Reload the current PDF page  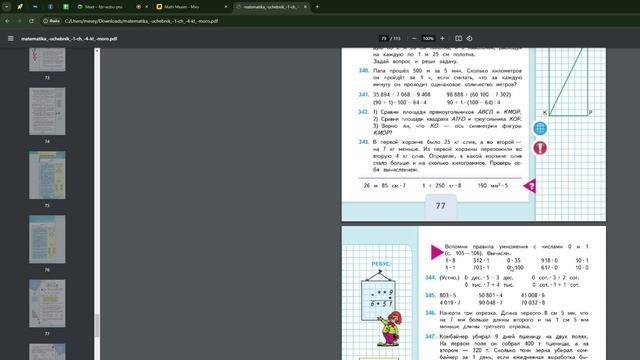[x=31, y=21]
